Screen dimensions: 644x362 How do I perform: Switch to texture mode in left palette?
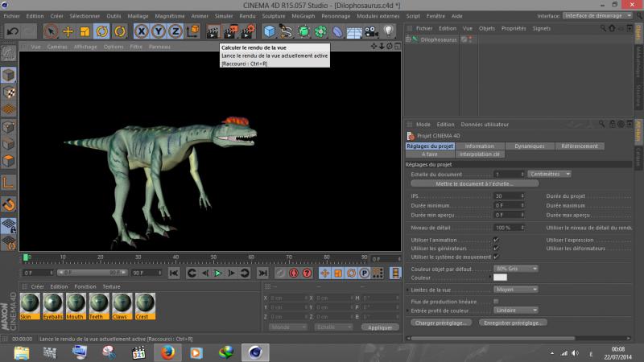[9, 93]
